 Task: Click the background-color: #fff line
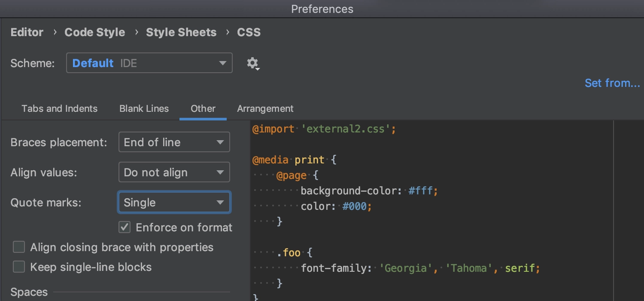[x=369, y=191]
